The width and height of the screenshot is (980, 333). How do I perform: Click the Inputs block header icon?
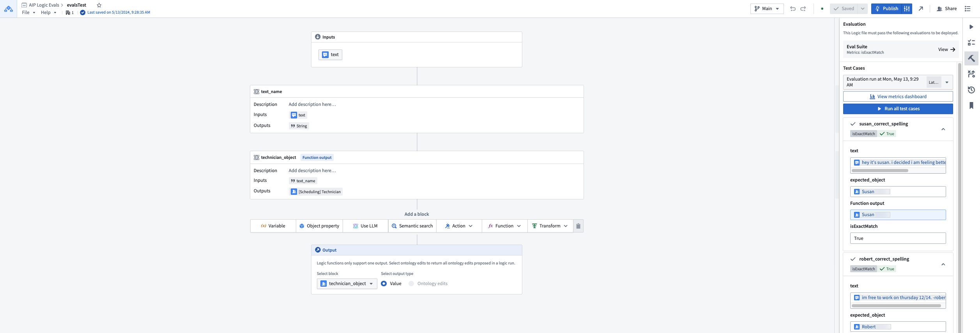[x=318, y=37]
